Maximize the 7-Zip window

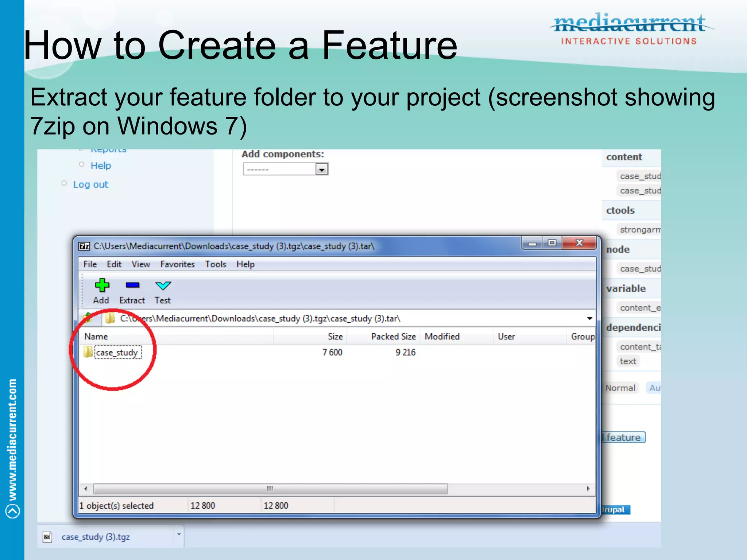(552, 243)
